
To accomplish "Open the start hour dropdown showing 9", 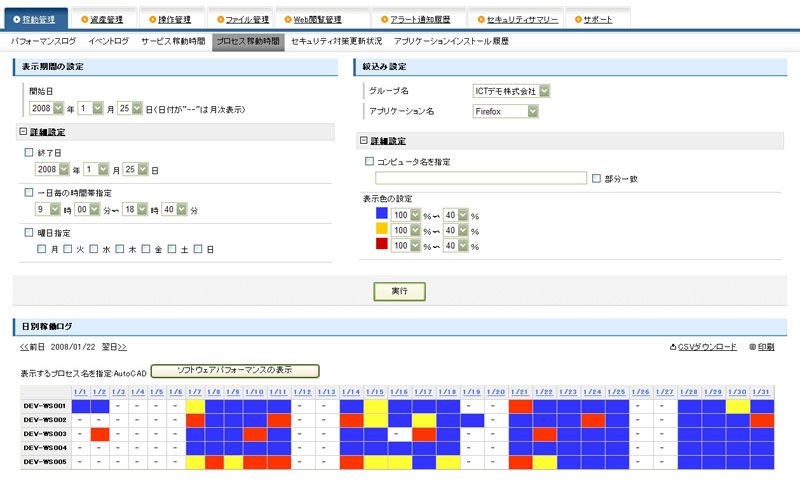I will (x=48, y=209).
